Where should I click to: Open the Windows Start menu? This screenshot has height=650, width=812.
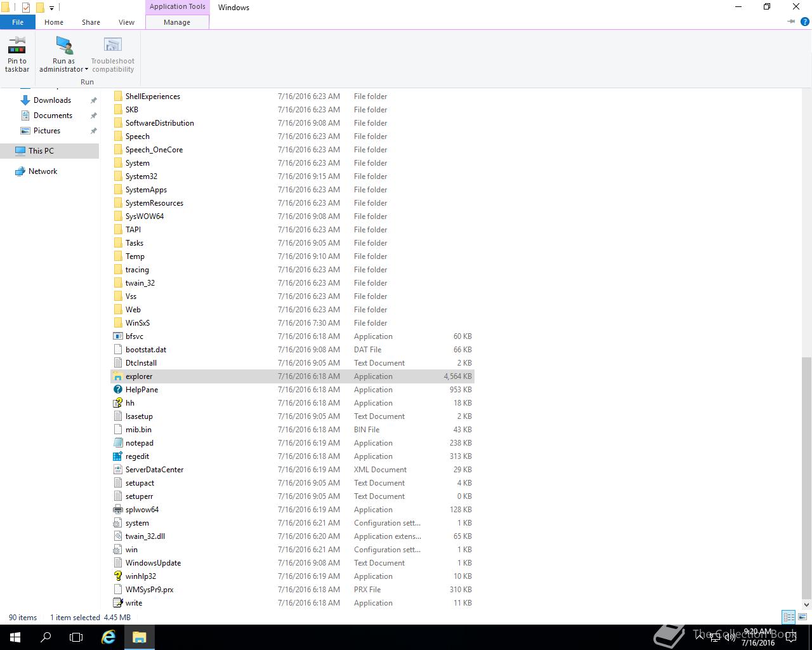point(15,637)
